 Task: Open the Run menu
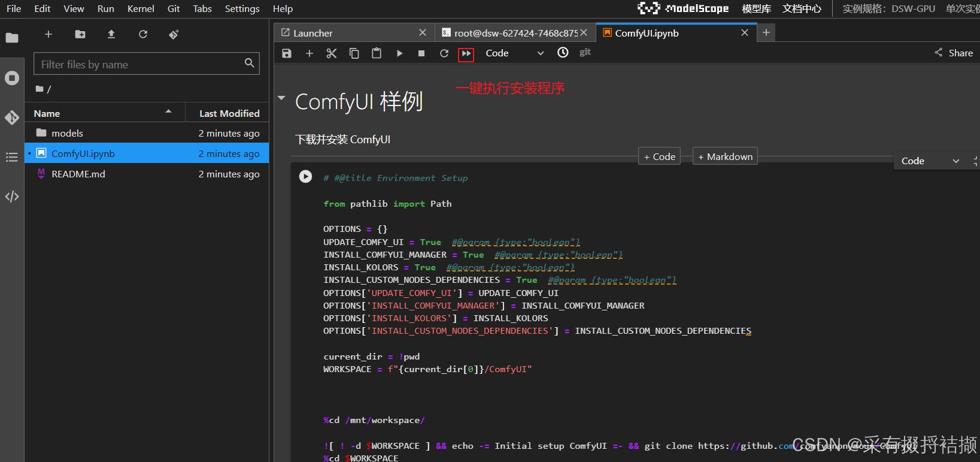click(106, 8)
